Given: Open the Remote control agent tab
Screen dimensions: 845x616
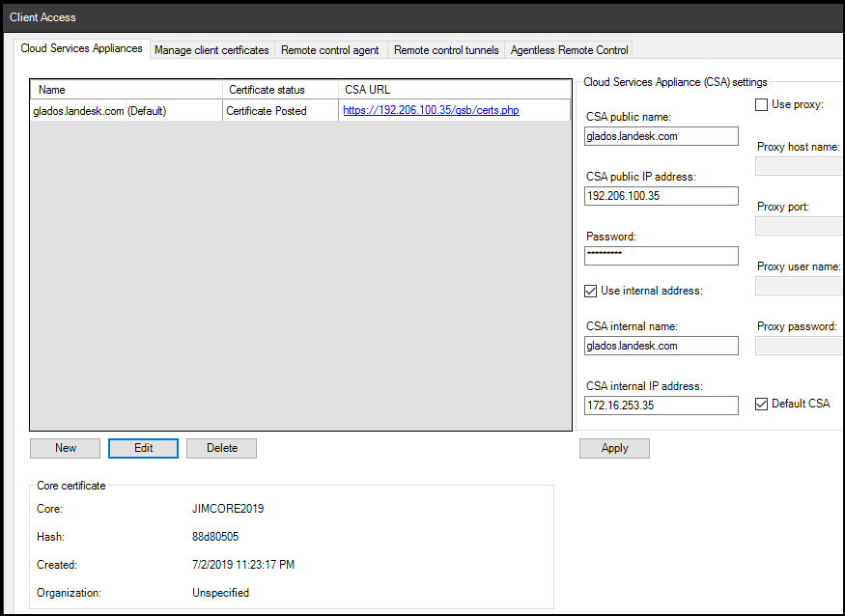Looking at the screenshot, I should tap(331, 50).
